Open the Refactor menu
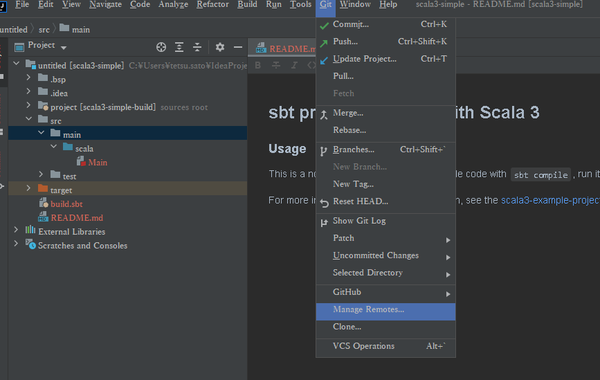Image resolution: width=600 pixels, height=380 pixels. coord(213,5)
